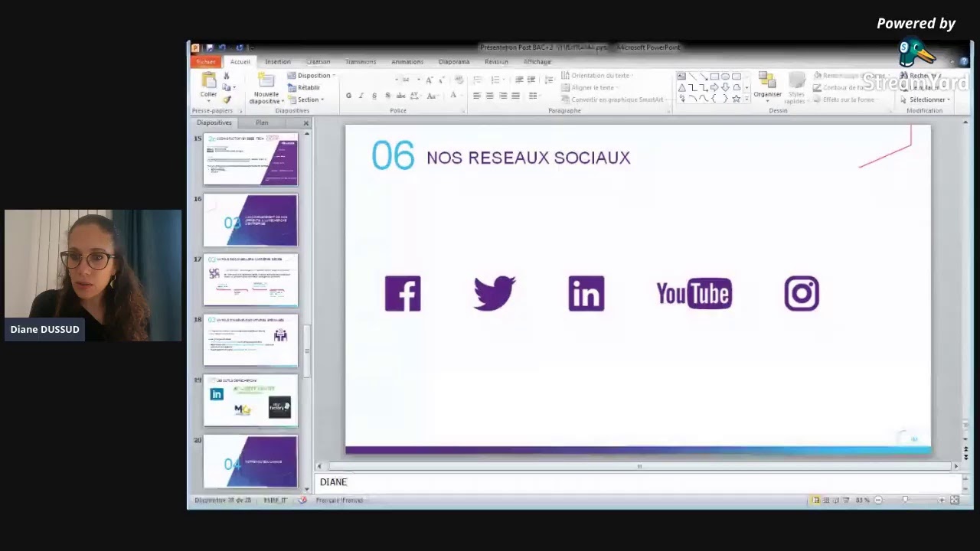980x551 pixels.
Task: Click the Rétablir layout reset button
Action: click(304, 87)
